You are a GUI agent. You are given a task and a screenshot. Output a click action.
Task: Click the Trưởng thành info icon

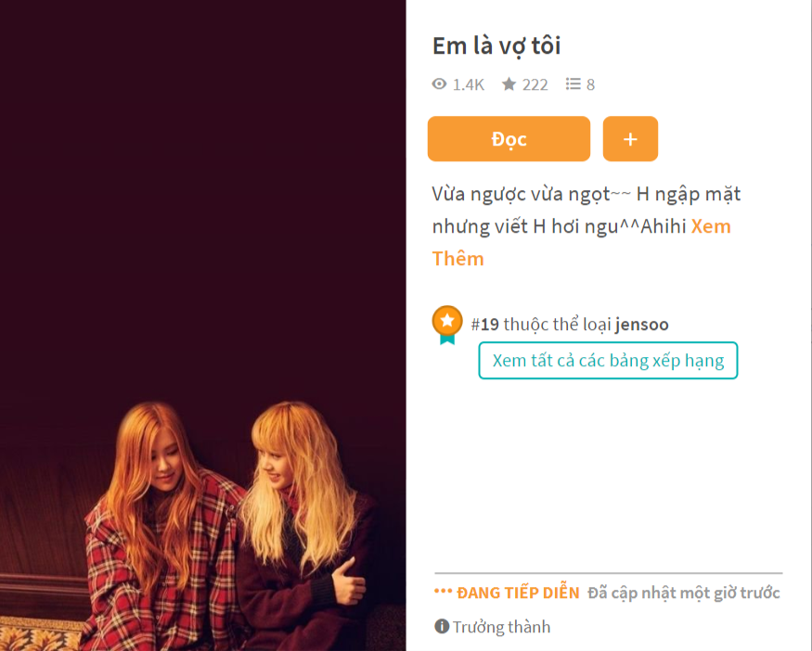[x=442, y=626]
